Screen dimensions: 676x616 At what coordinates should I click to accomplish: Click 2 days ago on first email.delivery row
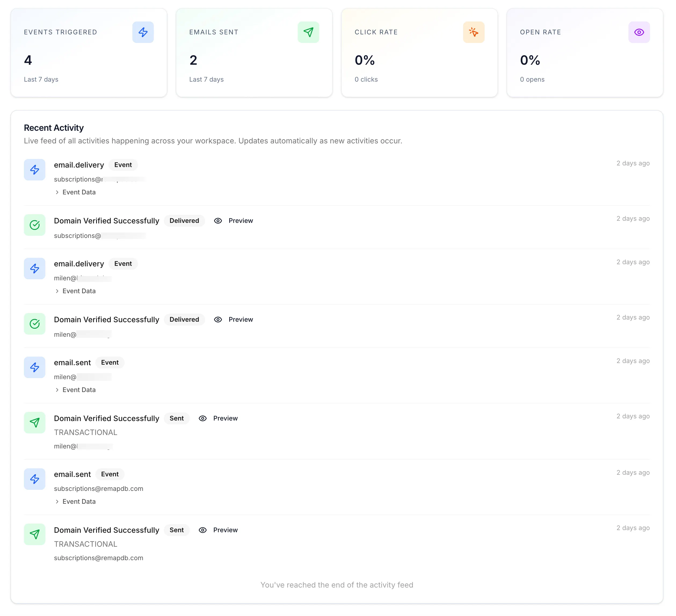pyautogui.click(x=633, y=163)
